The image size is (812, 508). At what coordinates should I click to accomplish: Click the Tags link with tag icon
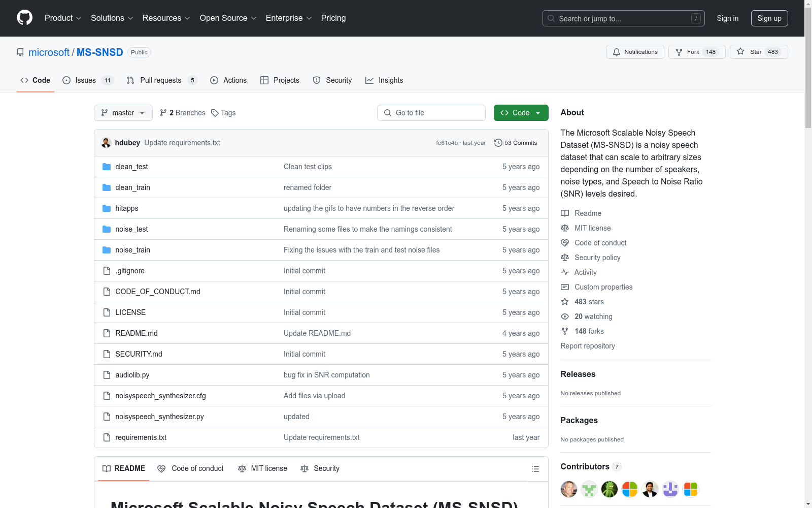[223, 113]
